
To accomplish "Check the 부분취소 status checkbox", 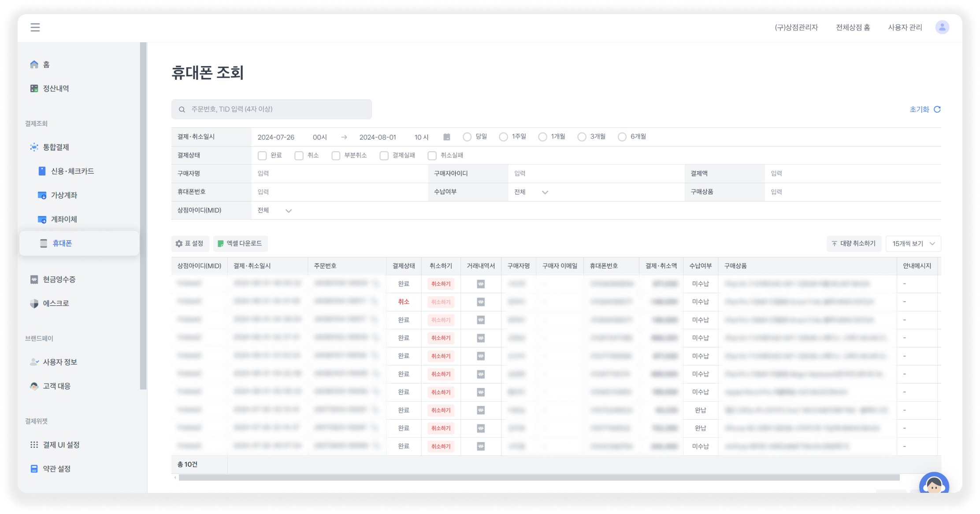I will 336,156.
